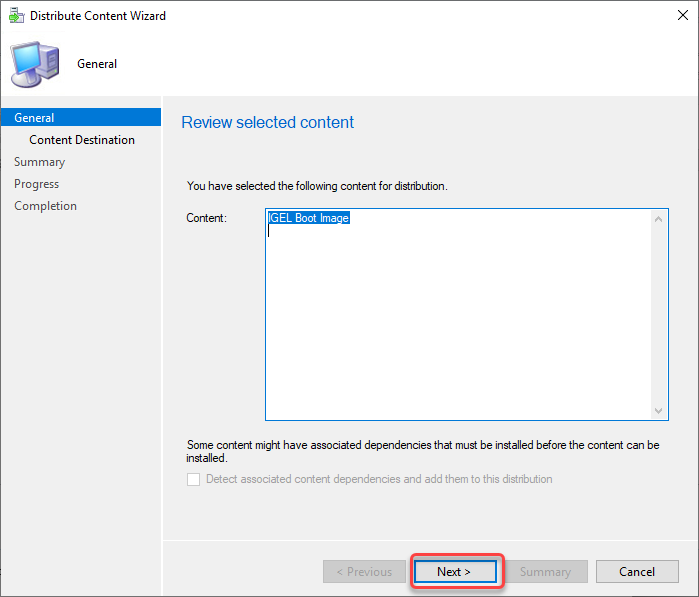The width and height of the screenshot is (699, 597).
Task: Select the Progress step in the sidebar
Action: click(x=36, y=184)
